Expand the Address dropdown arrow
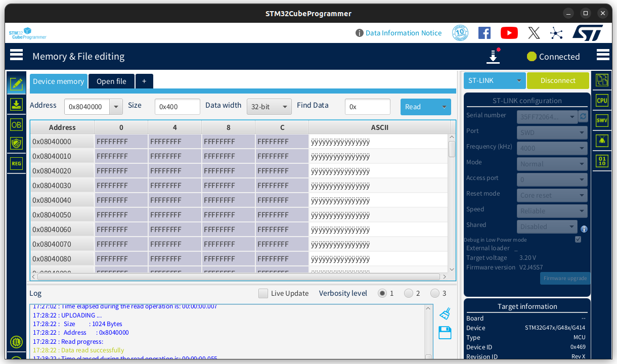617x364 pixels. 116,107
